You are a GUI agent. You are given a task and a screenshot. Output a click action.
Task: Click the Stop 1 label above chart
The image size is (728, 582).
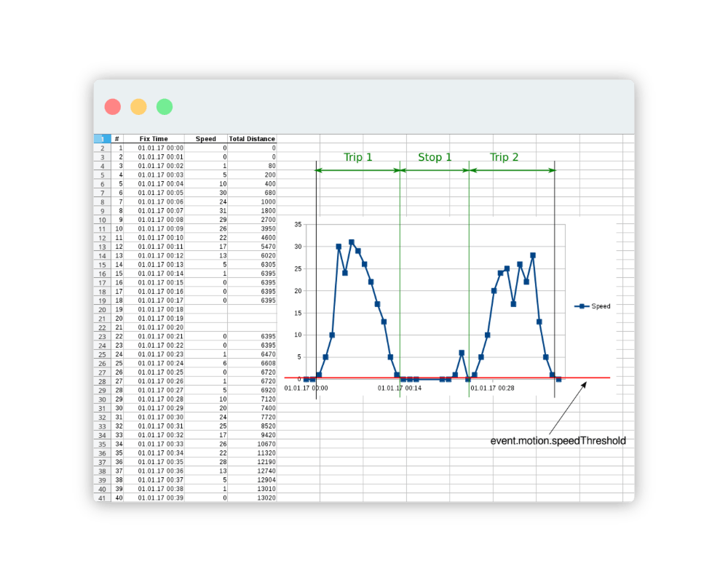[x=435, y=157]
